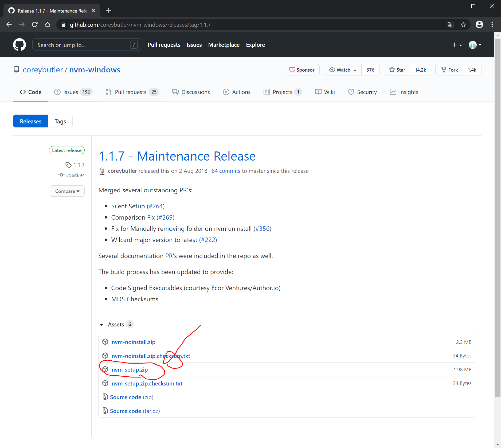Download Source code (zip)
This screenshot has height=448, width=501.
point(131,397)
